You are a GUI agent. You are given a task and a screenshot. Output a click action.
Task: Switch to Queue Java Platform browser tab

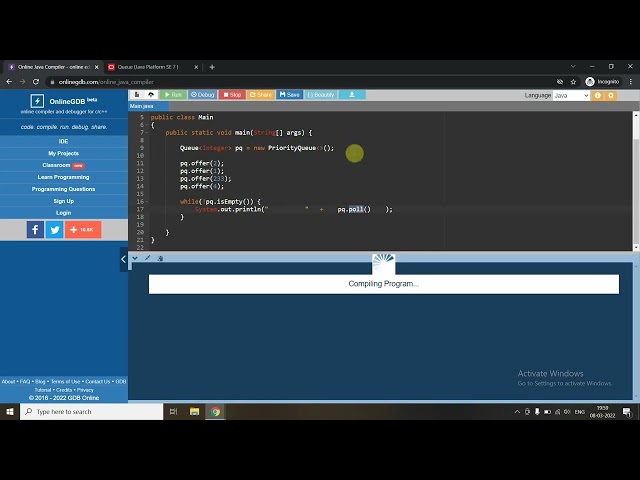coord(149,67)
